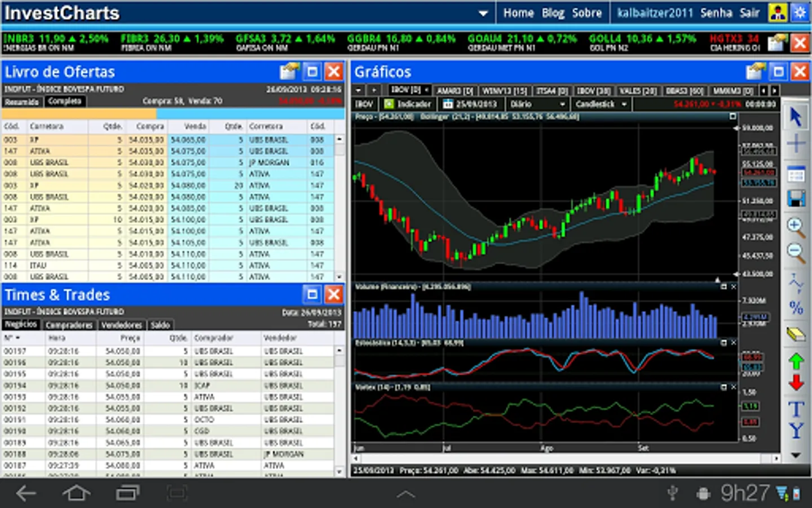Switch to the AMAR3 [D] chart tab
The height and width of the screenshot is (508, 812).
point(454,90)
